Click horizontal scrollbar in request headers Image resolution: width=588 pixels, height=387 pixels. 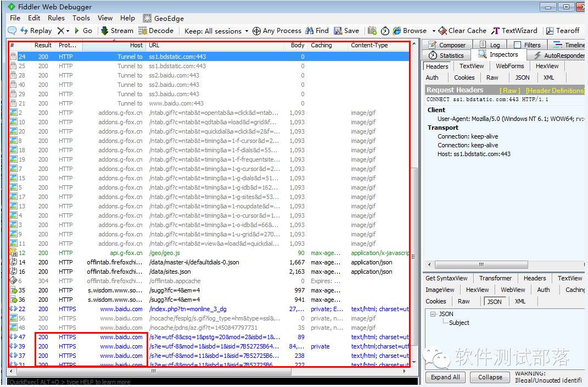click(481, 264)
